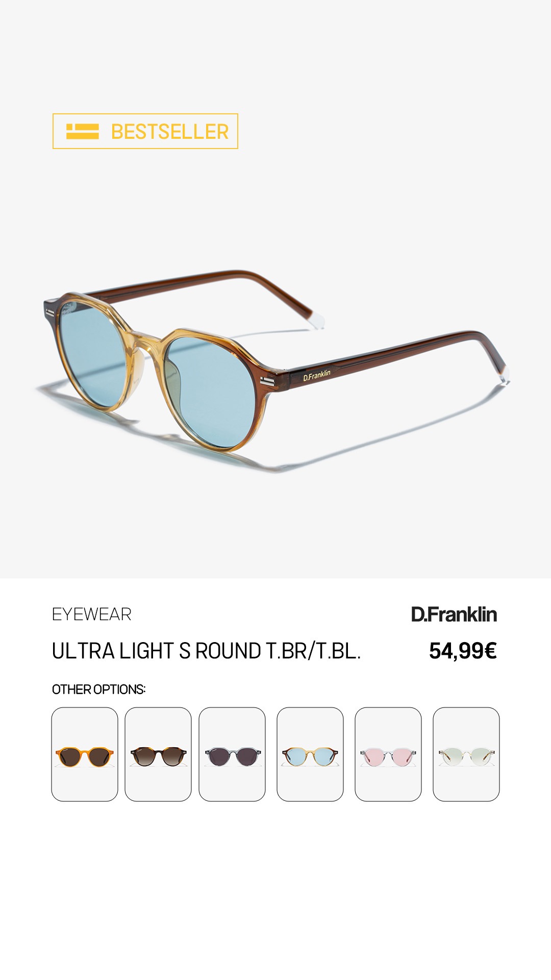This screenshot has height=980, width=551.
Task: Click the 54,99€ price
Action: click(x=463, y=651)
